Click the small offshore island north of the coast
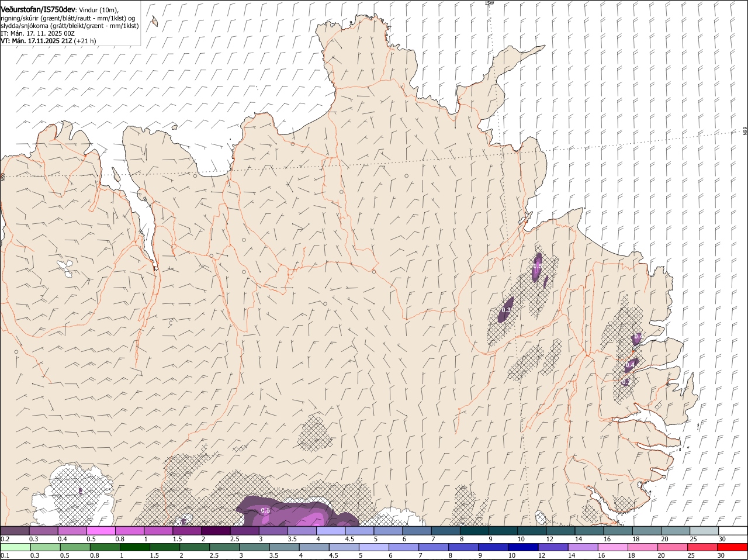Image resolution: width=748 pixels, height=560 pixels. coord(155,21)
